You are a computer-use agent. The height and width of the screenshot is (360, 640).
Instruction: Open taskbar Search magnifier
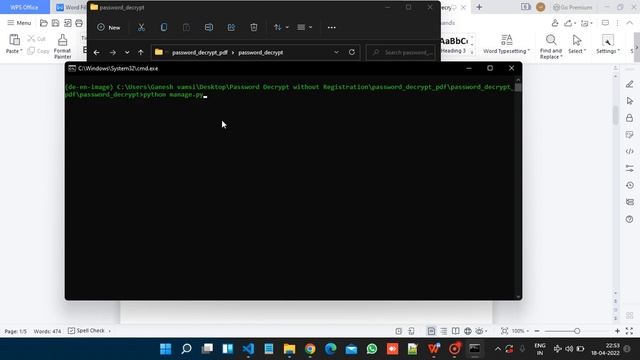coord(187,349)
